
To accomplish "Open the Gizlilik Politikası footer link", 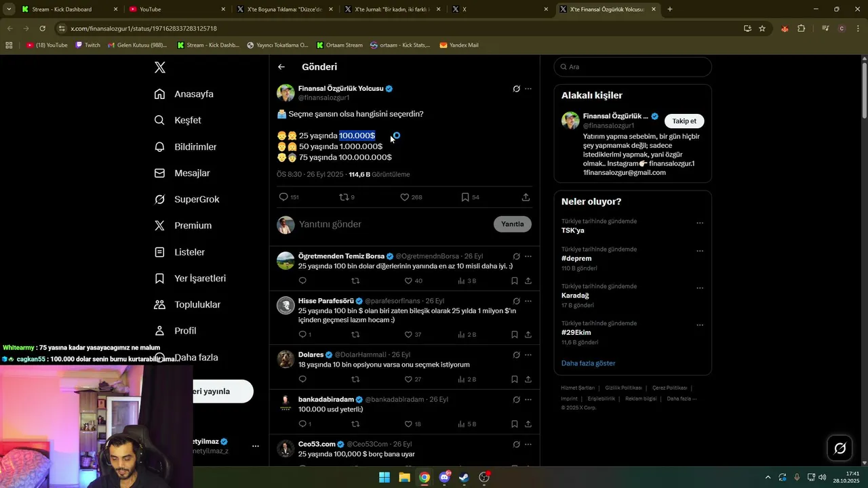I will 623,388.
